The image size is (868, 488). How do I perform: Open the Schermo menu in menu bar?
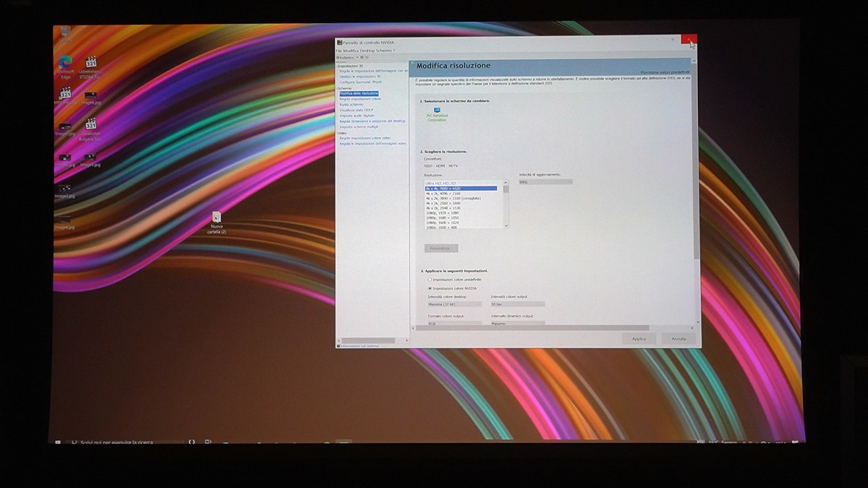[384, 51]
